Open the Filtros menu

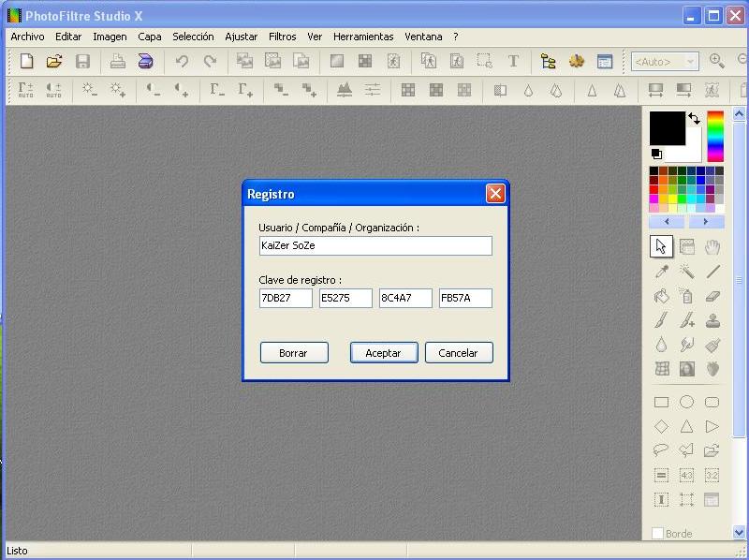282,37
